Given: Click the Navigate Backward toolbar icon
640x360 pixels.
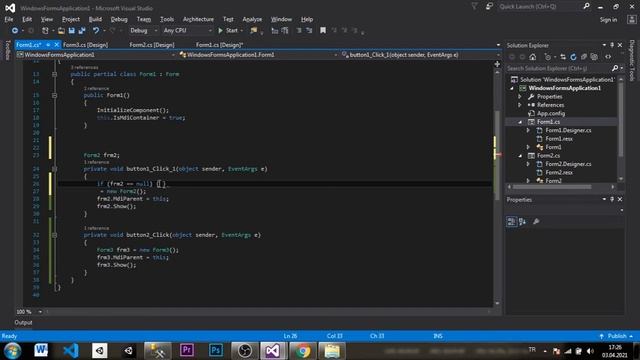Looking at the screenshot, I should point(15,31).
